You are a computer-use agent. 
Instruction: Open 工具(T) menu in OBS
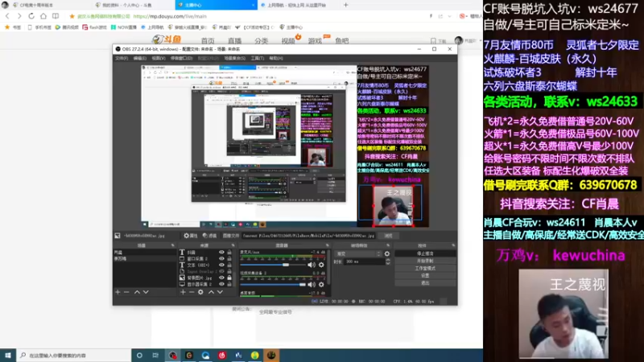tap(257, 58)
